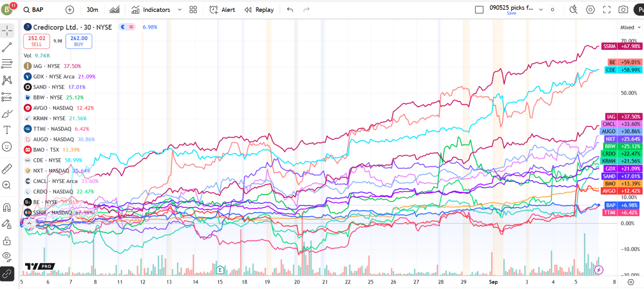The image size is (644, 289).
Task: Select the ruler Measure tool
Action: coord(7,169)
